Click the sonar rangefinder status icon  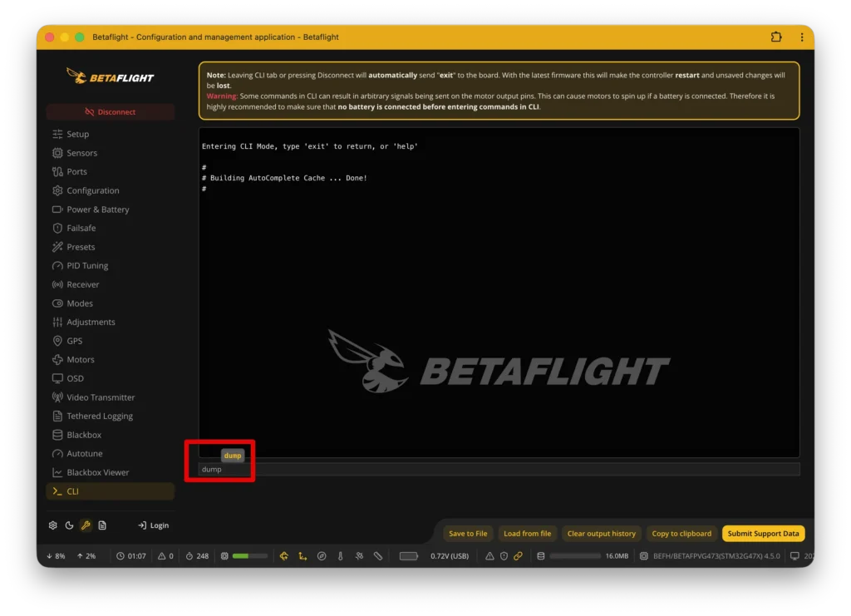[378, 556]
